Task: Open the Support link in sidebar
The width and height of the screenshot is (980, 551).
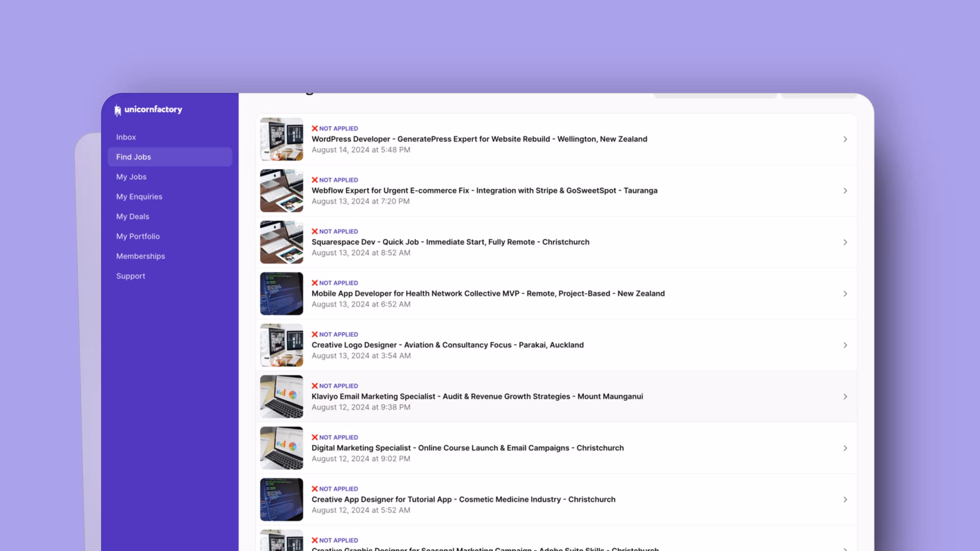Action: [x=130, y=276]
